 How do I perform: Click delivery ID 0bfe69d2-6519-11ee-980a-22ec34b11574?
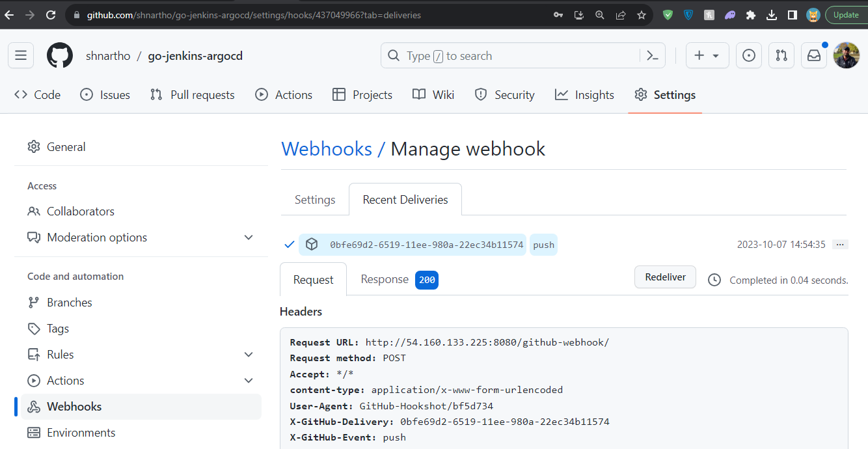[x=426, y=245]
